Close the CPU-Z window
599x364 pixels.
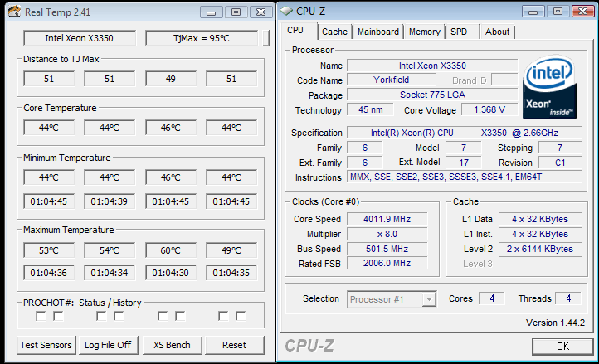click(583, 12)
